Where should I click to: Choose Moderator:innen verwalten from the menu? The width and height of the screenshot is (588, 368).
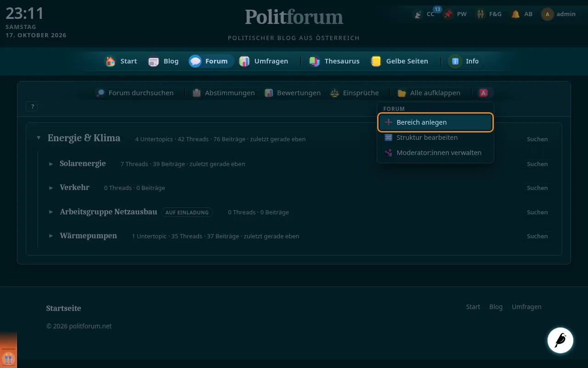435,153
